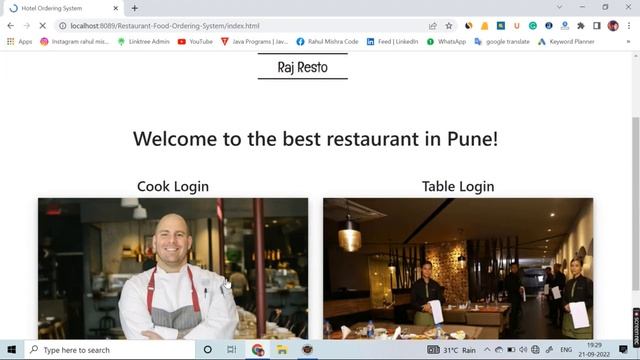Open the taskbar clock and date
640x360 pixels.
click(x=594, y=350)
